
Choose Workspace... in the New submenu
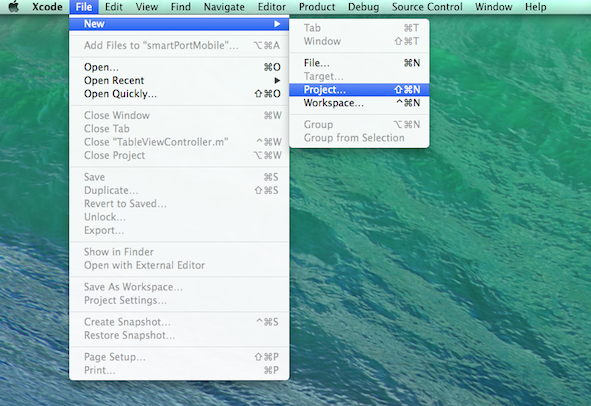pos(359,103)
